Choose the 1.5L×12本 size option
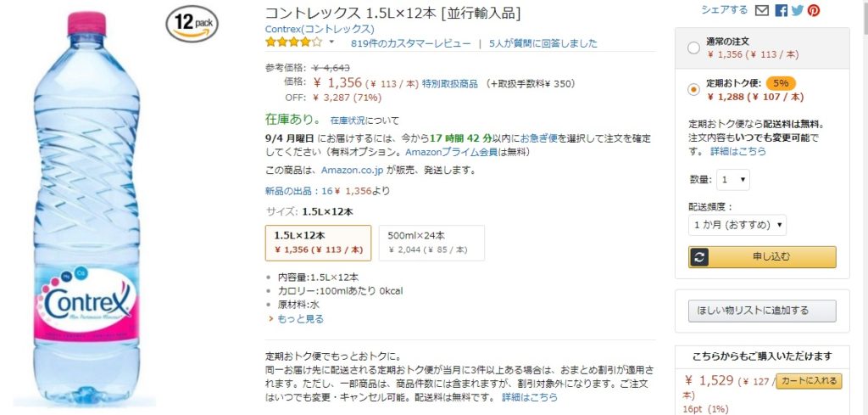The image size is (868, 415). (318, 242)
